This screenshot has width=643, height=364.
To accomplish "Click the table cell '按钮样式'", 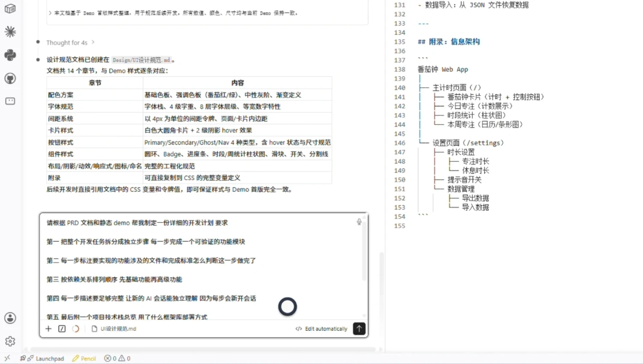I will point(95,142).
